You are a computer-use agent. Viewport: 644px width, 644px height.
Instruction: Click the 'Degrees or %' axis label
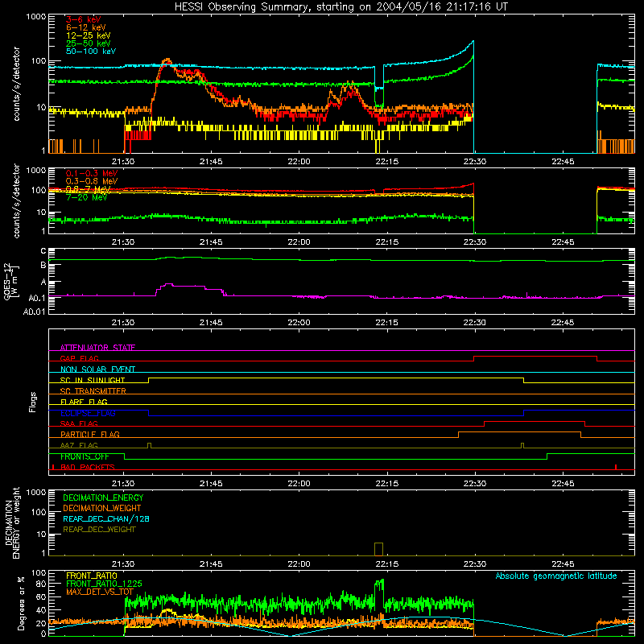[x=22, y=603]
